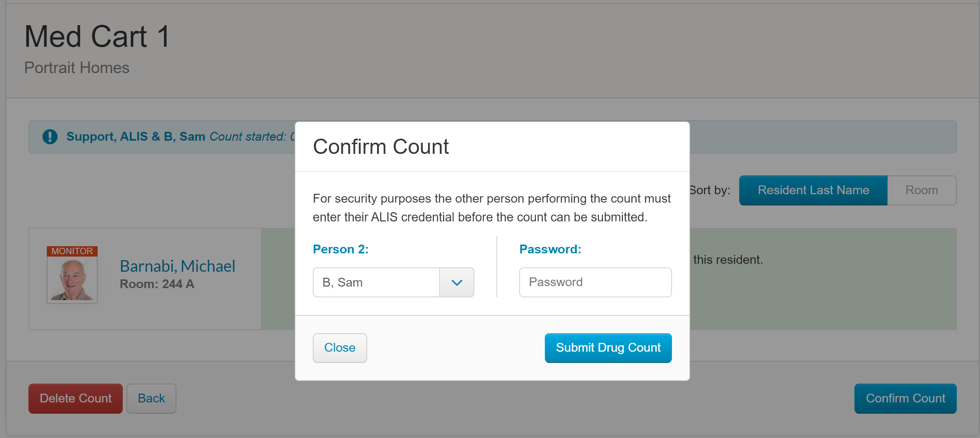Image resolution: width=980 pixels, height=438 pixels.
Task: Close the Confirm Count dialog
Action: (340, 348)
